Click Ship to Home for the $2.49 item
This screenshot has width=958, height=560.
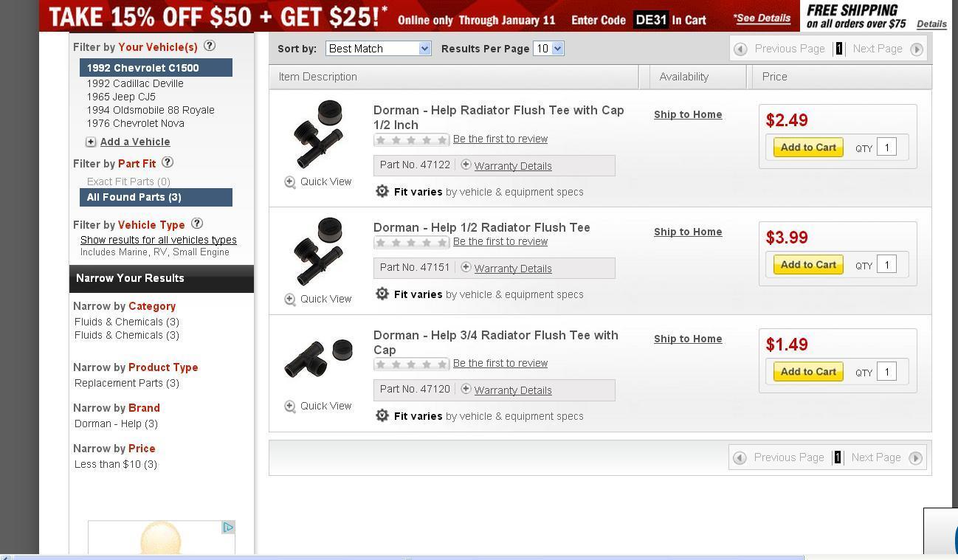(x=688, y=114)
